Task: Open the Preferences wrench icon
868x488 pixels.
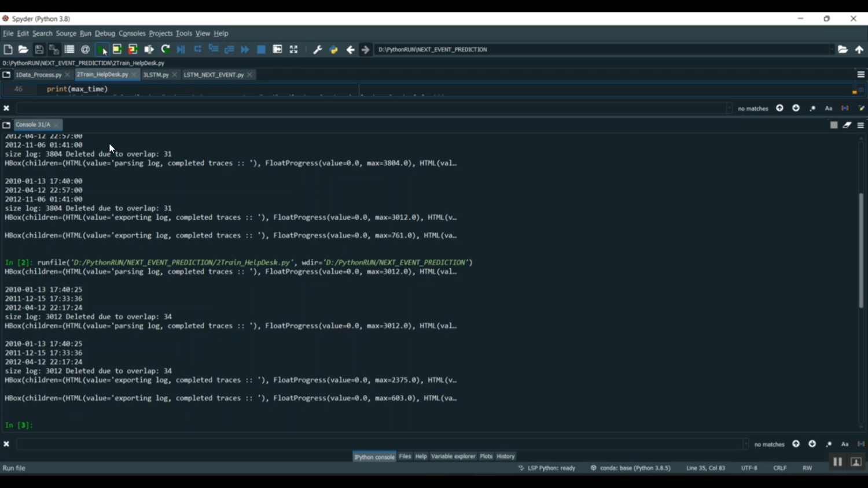Action: pyautogui.click(x=317, y=50)
